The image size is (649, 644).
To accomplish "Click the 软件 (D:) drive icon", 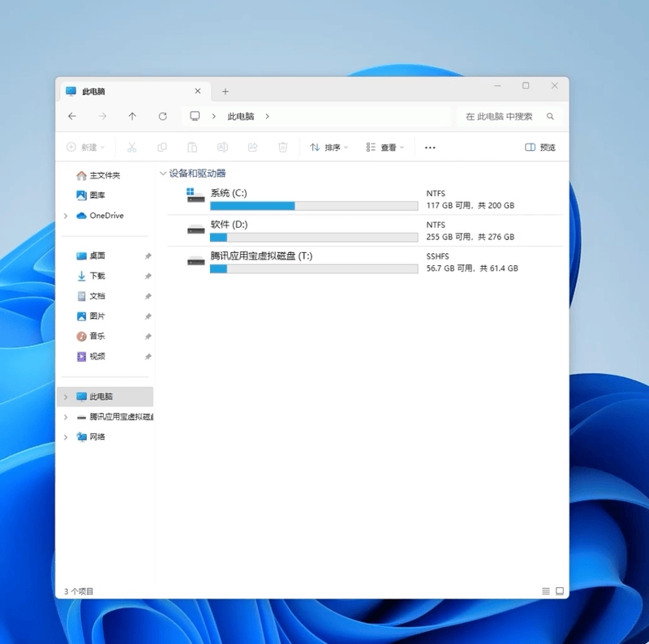I will pyautogui.click(x=196, y=229).
